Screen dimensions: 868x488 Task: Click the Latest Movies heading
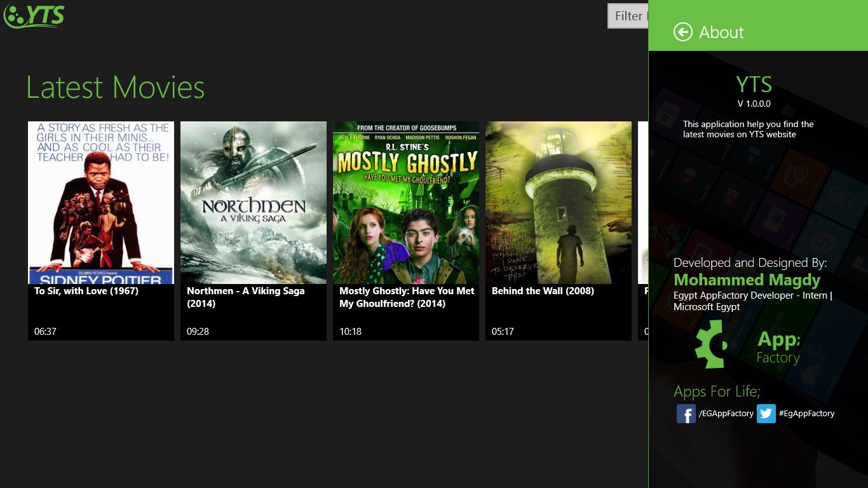[116, 88]
